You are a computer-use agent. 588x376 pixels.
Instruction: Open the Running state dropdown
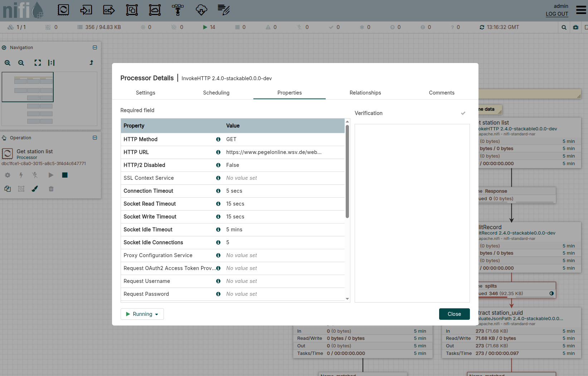pos(142,314)
